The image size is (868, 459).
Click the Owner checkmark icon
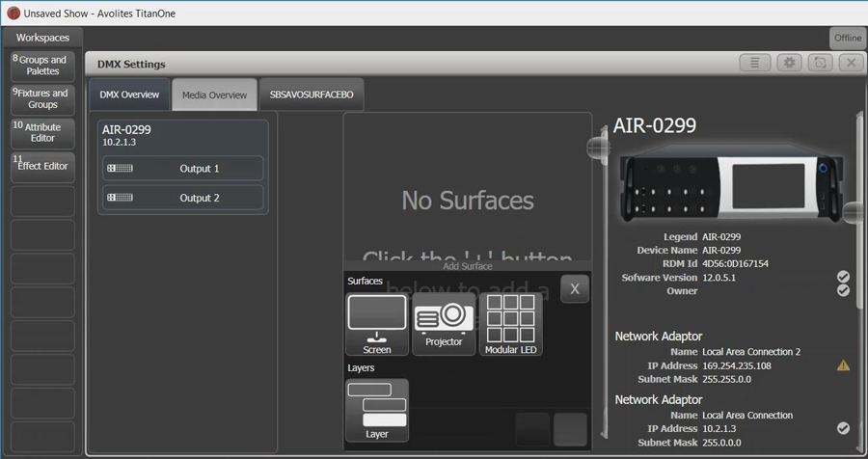843,290
